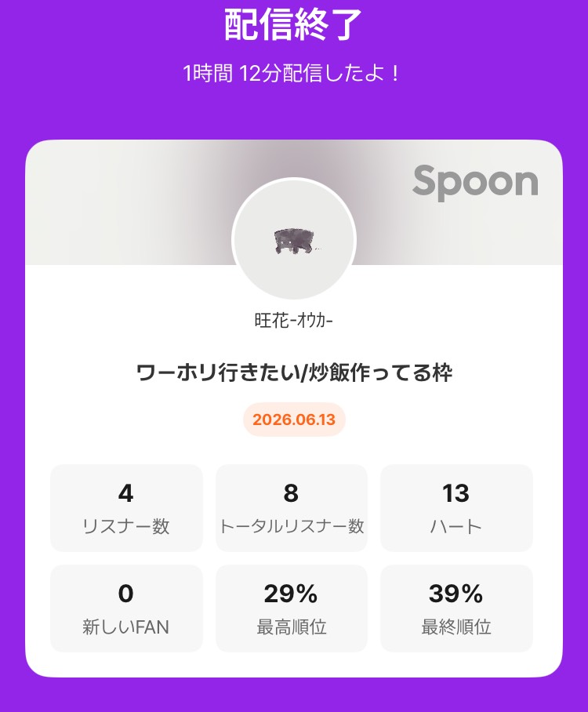The width and height of the screenshot is (588, 712).
Task: Tap the 配信終了 heading
Action: (293, 25)
